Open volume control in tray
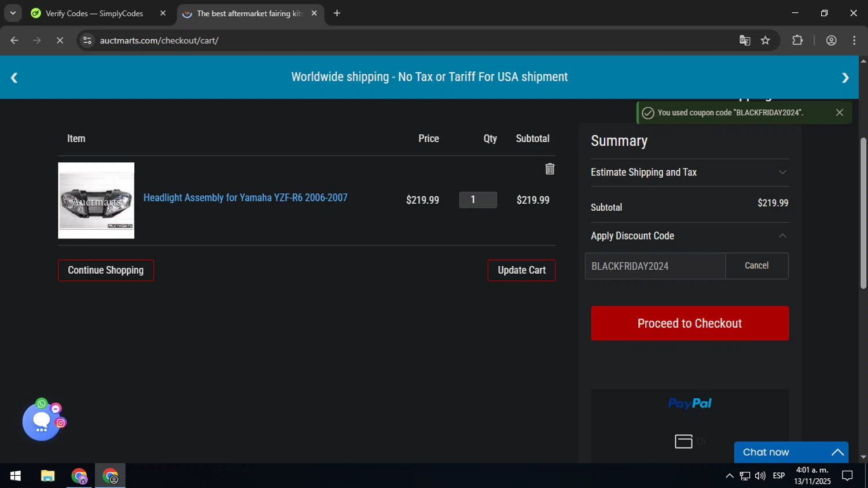This screenshot has height=488, width=868. [760, 476]
